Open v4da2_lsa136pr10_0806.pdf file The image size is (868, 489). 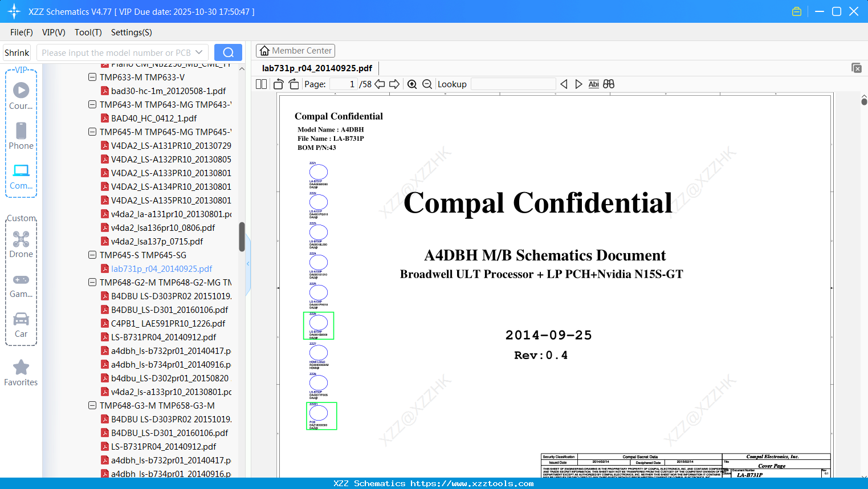163,227
